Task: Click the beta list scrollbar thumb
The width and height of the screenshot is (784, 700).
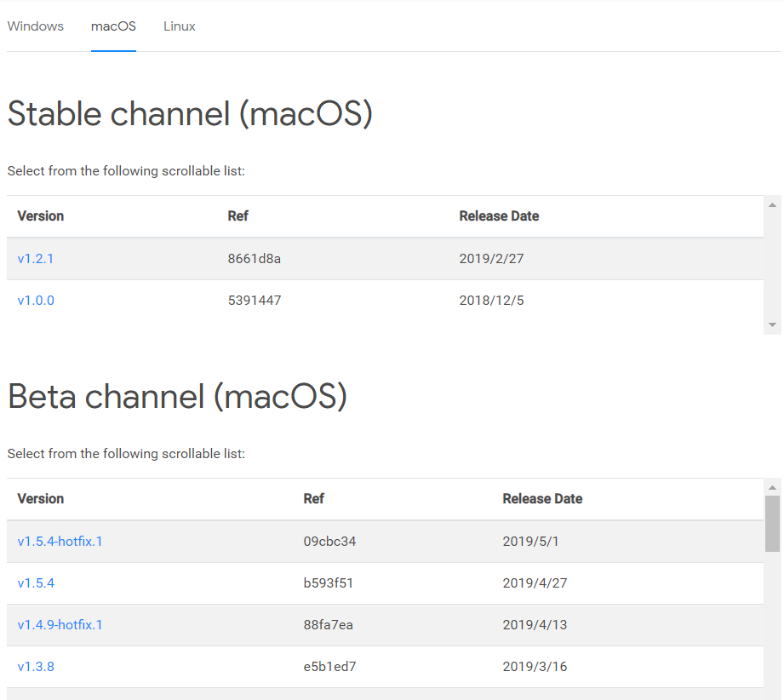Action: click(x=772, y=524)
